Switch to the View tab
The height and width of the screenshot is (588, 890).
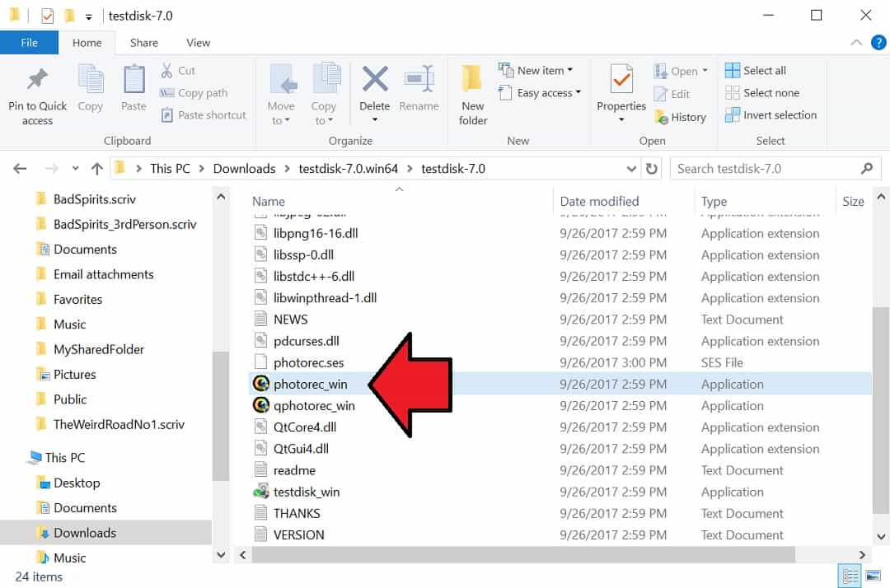(x=198, y=43)
